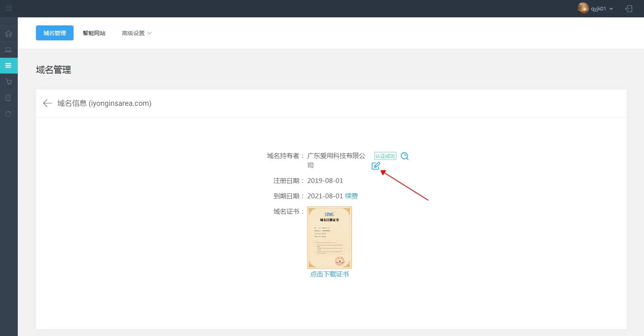644x336 pixels.
Task: Click the 续费 renewal link
Action: coord(351,196)
